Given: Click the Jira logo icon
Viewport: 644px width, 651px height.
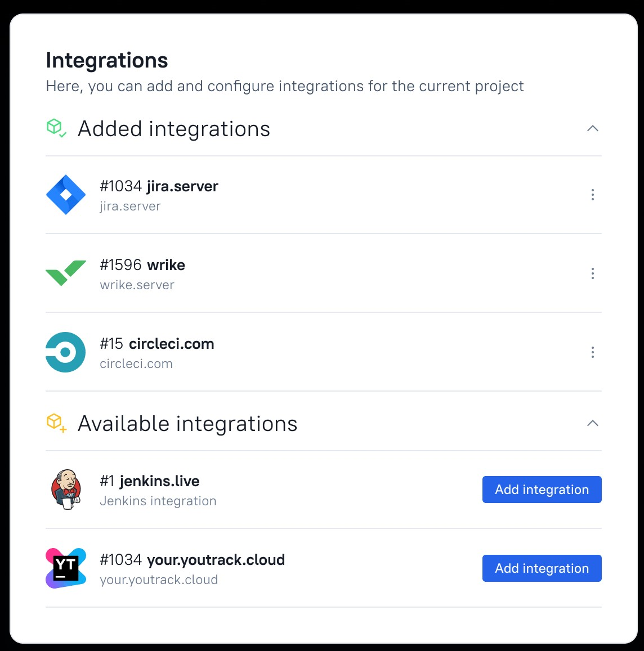Looking at the screenshot, I should pos(66,195).
